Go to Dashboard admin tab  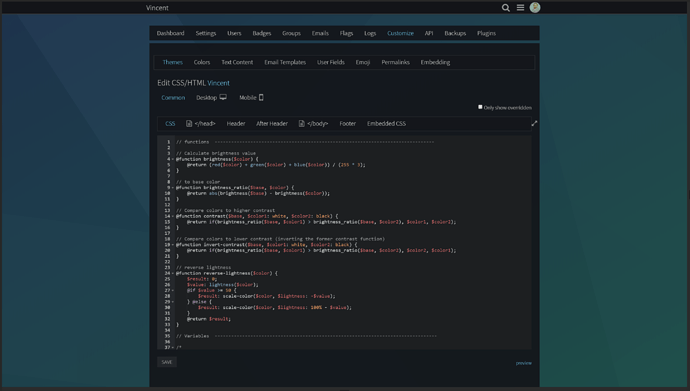(x=170, y=33)
